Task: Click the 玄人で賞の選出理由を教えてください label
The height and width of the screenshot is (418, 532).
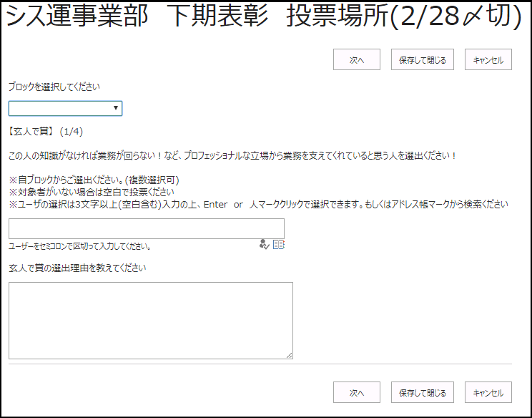Action: click(77, 268)
